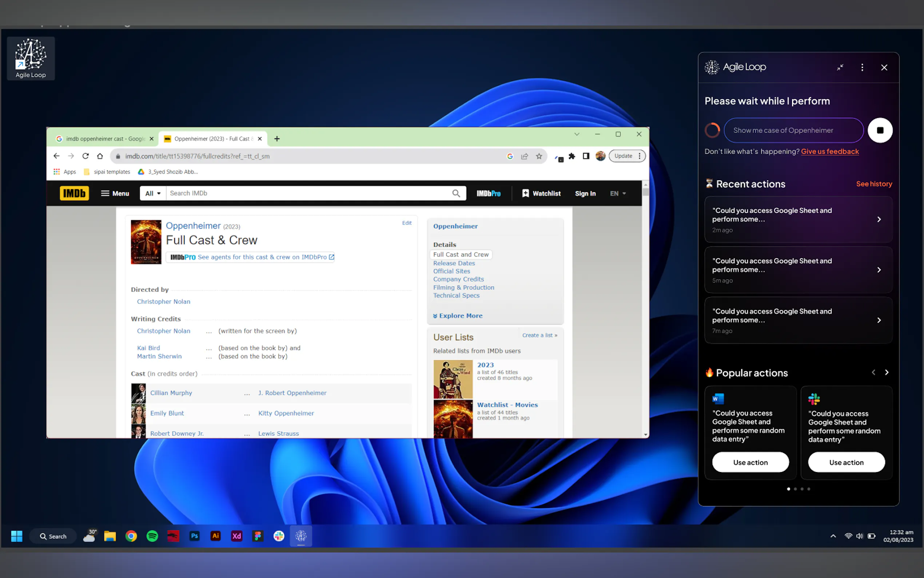Image resolution: width=924 pixels, height=578 pixels.
Task: Stop the running Agile Loop action
Action: tap(880, 130)
